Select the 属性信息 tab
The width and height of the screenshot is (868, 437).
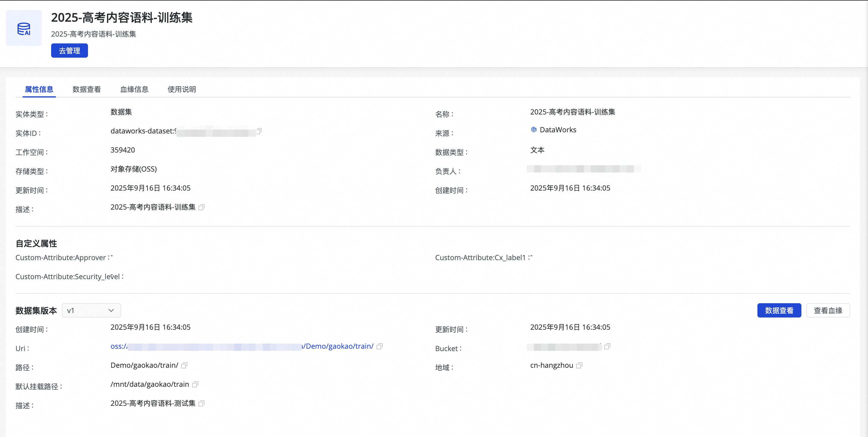point(39,89)
